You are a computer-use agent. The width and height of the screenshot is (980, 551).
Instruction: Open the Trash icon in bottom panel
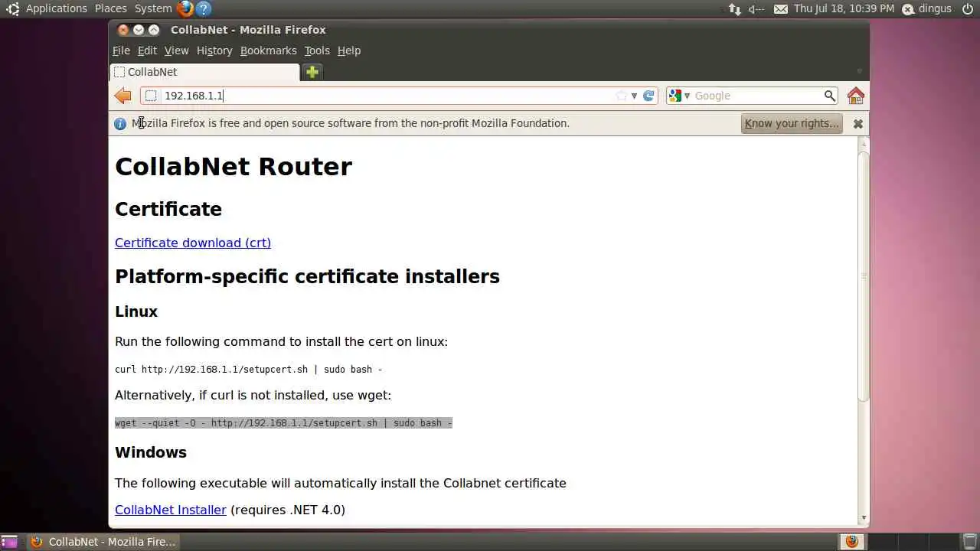[x=969, y=542]
